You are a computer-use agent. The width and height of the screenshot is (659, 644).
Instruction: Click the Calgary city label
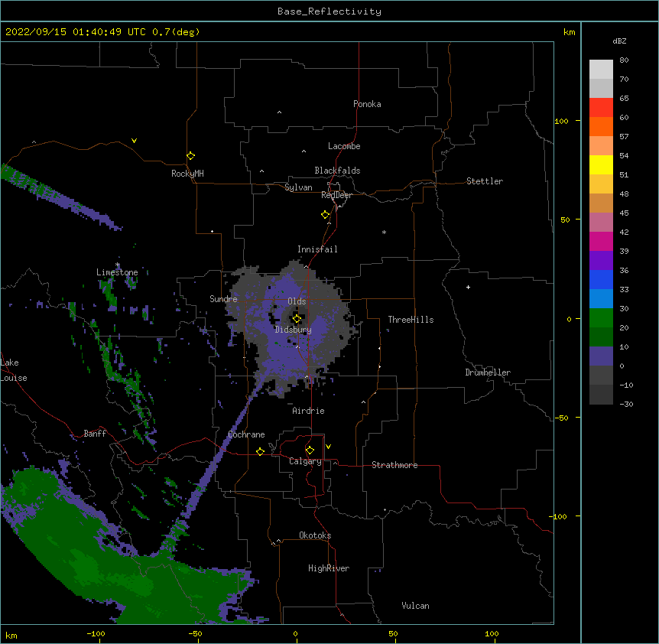click(x=305, y=461)
